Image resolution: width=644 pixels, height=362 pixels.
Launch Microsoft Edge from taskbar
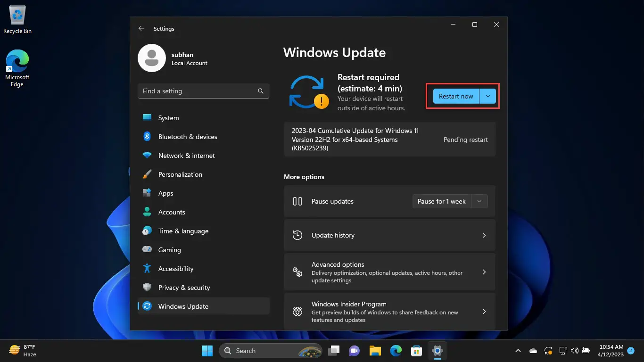click(396, 351)
